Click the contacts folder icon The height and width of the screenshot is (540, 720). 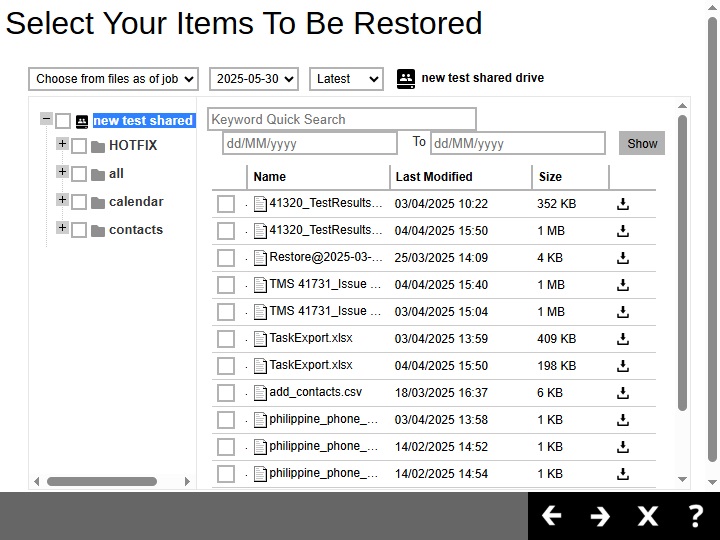(98, 231)
